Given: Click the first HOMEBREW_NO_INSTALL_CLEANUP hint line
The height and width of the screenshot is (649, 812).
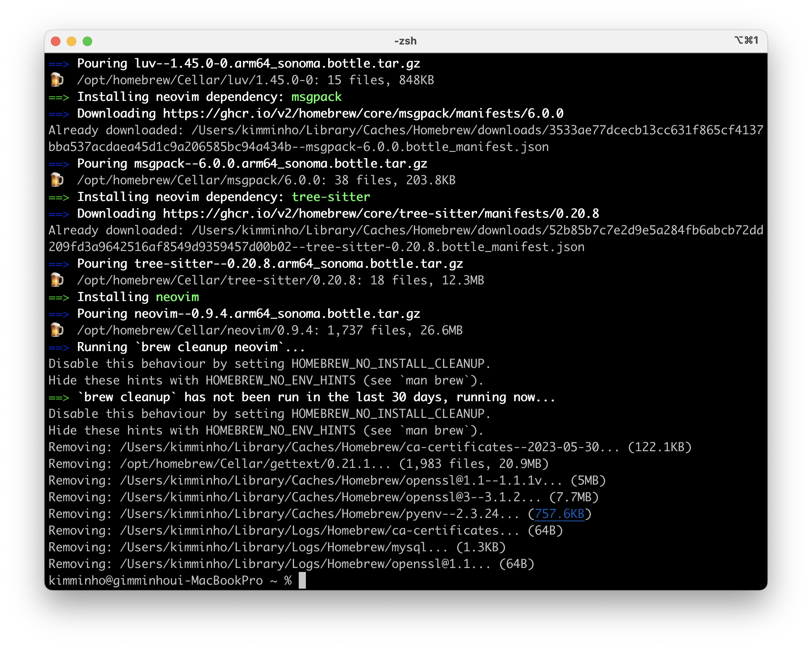Looking at the screenshot, I should tap(270, 364).
